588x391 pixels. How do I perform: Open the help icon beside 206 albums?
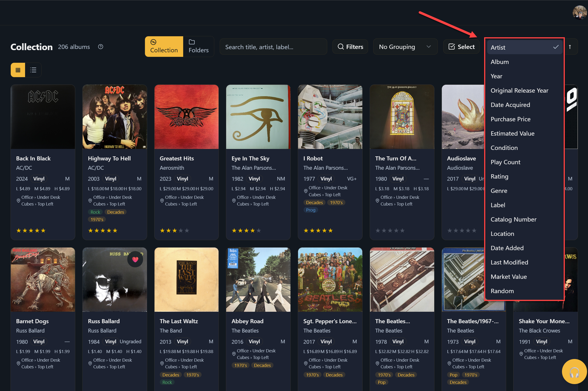click(101, 47)
